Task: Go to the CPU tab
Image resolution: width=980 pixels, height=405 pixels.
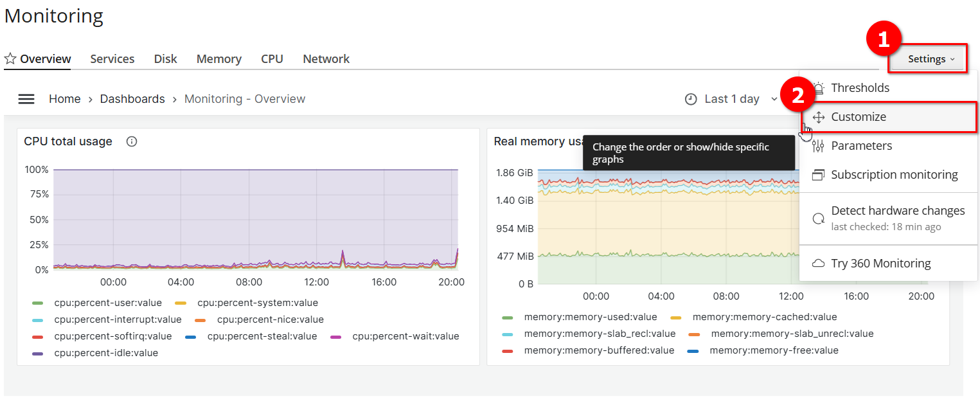Action: coord(272,59)
